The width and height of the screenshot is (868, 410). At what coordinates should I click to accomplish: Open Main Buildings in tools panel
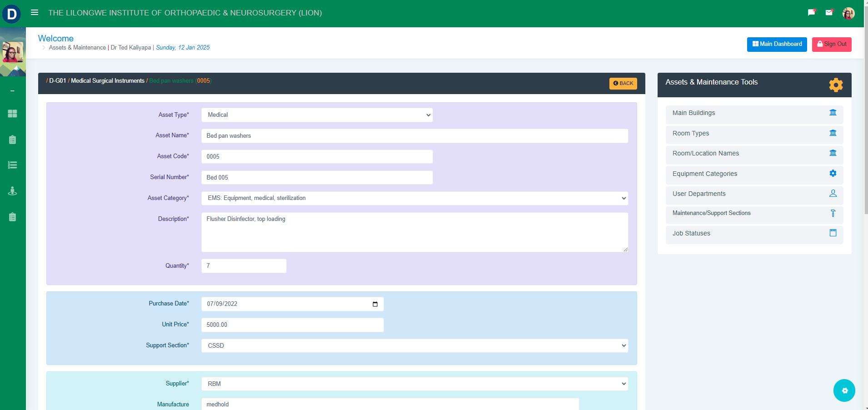(754, 113)
